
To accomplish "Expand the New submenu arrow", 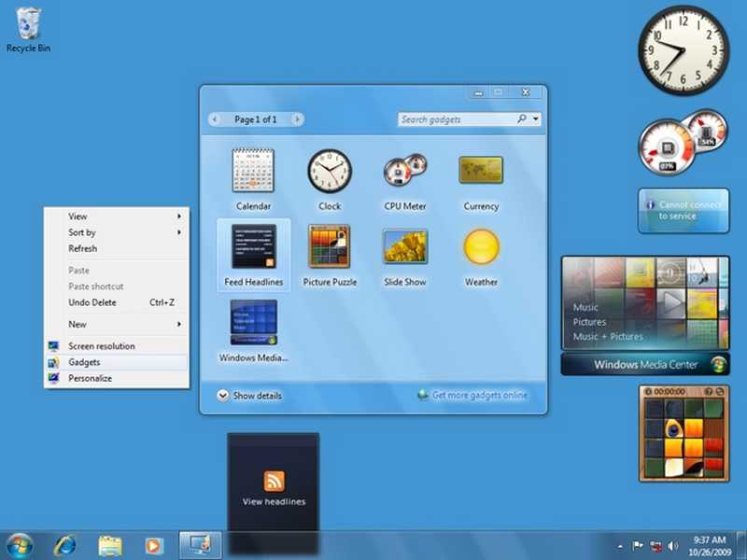I will click(179, 324).
